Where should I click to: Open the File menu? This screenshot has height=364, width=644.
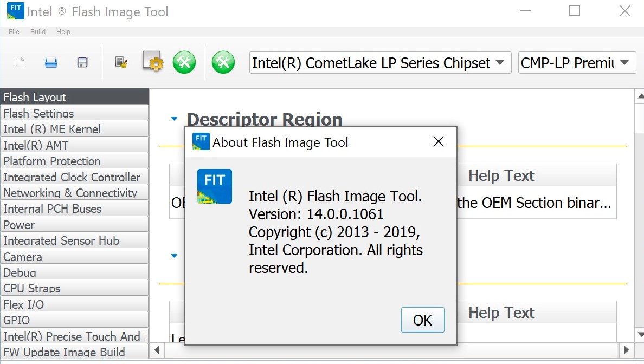coord(14,31)
